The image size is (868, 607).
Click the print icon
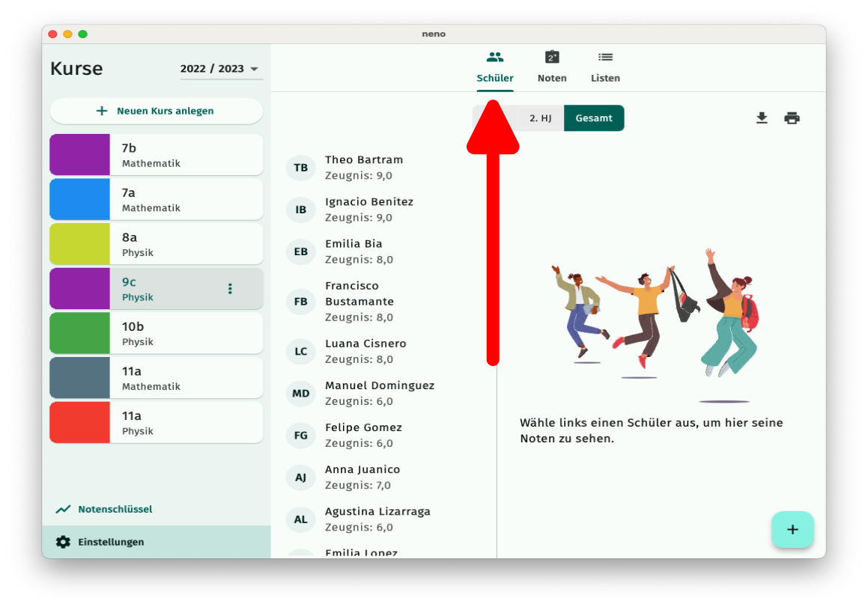[792, 118]
